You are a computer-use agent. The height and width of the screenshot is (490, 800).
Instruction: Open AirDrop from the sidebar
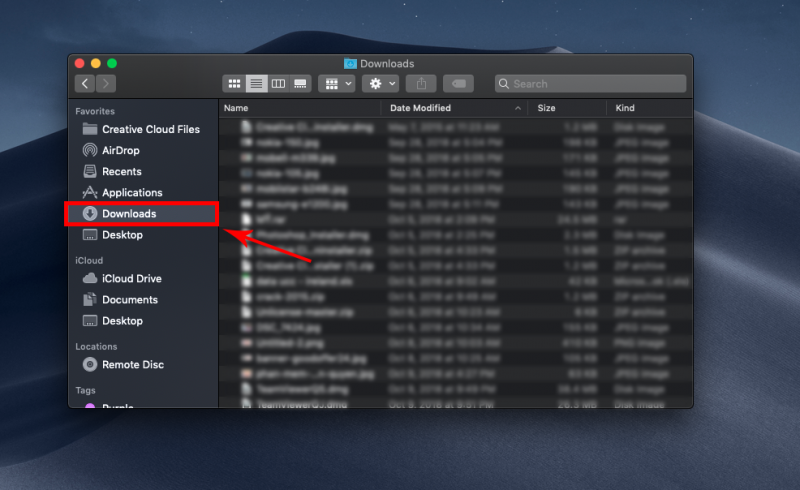(x=120, y=150)
